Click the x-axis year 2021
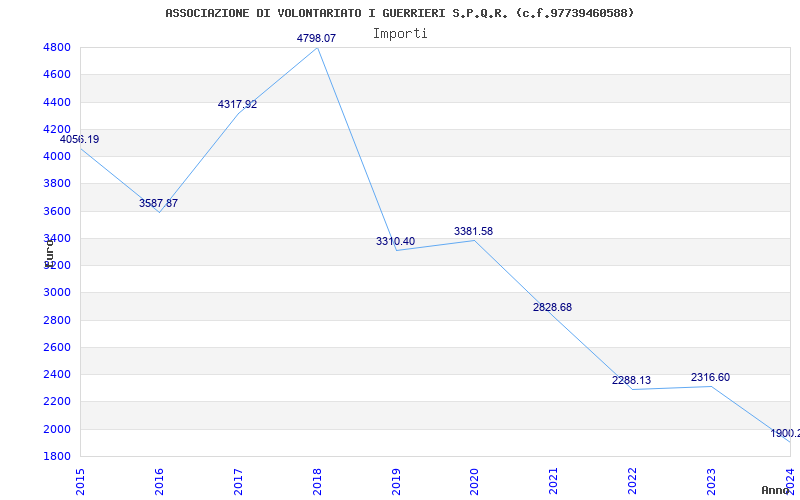Viewport: 800px width, 500px height. (x=554, y=482)
